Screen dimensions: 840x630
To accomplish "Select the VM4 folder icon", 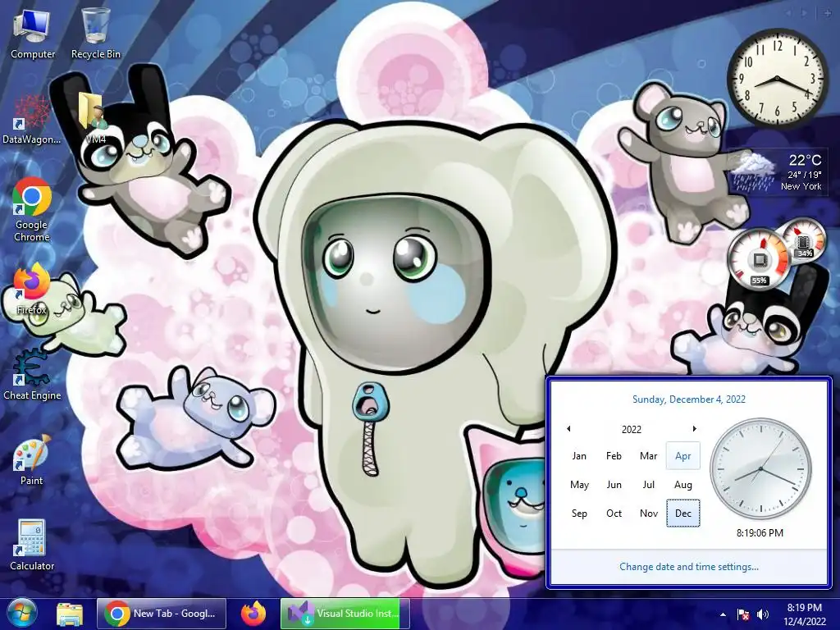I will [x=96, y=118].
